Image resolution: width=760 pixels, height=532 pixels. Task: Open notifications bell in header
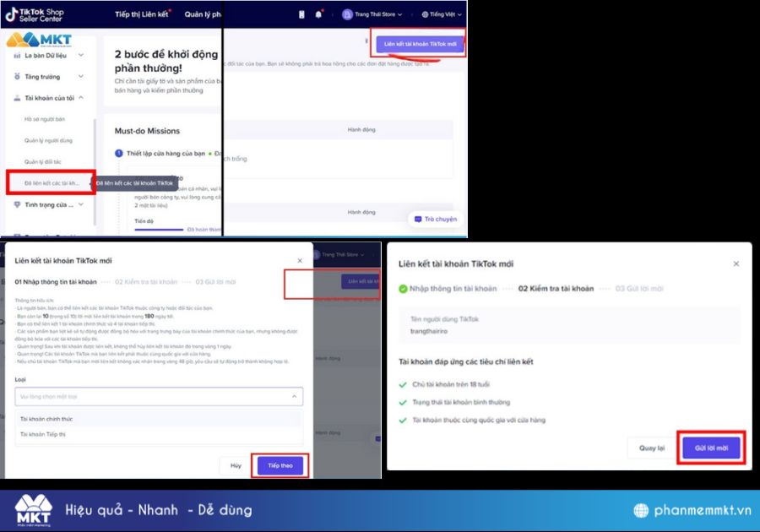click(318, 14)
